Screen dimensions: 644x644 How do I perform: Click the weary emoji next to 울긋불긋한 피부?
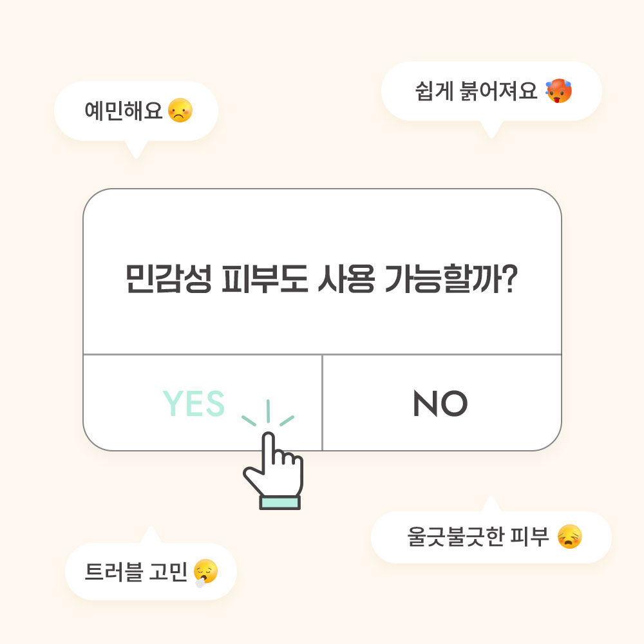point(570,536)
